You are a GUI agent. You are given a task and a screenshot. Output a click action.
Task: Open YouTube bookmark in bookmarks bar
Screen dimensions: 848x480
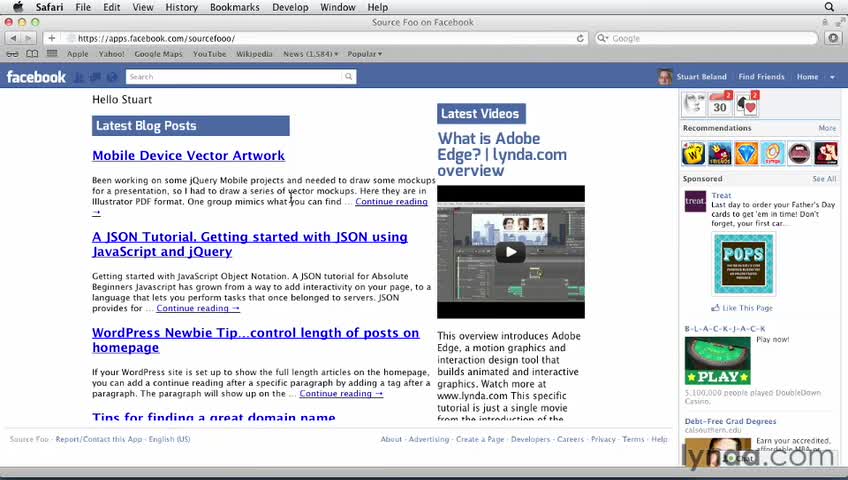pos(209,54)
